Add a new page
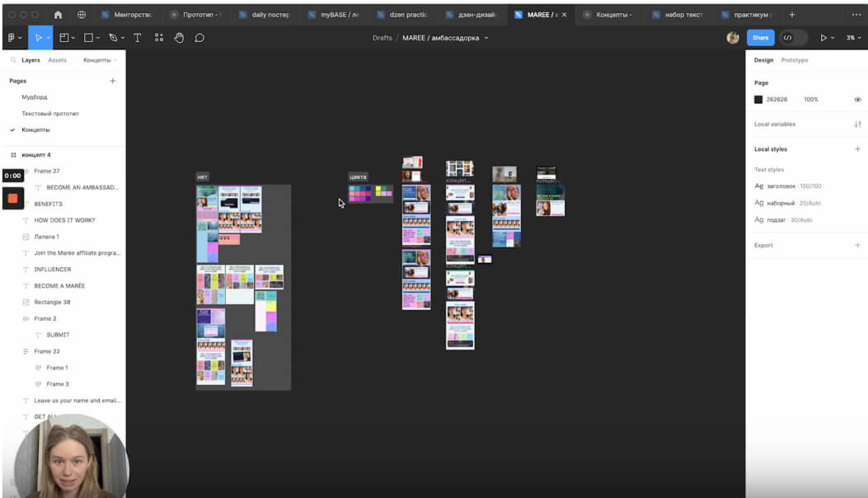868x498 pixels. pos(112,81)
